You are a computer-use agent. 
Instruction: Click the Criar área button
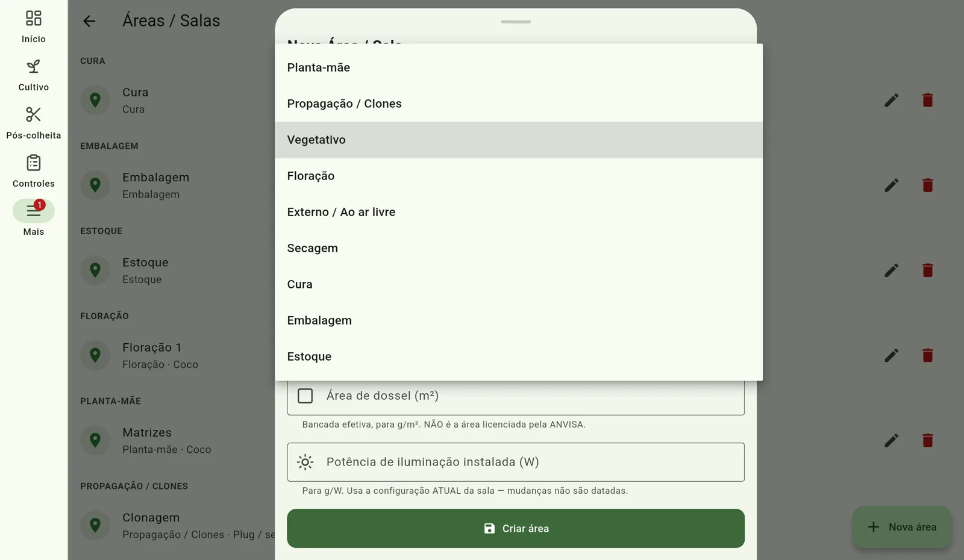pos(516,529)
